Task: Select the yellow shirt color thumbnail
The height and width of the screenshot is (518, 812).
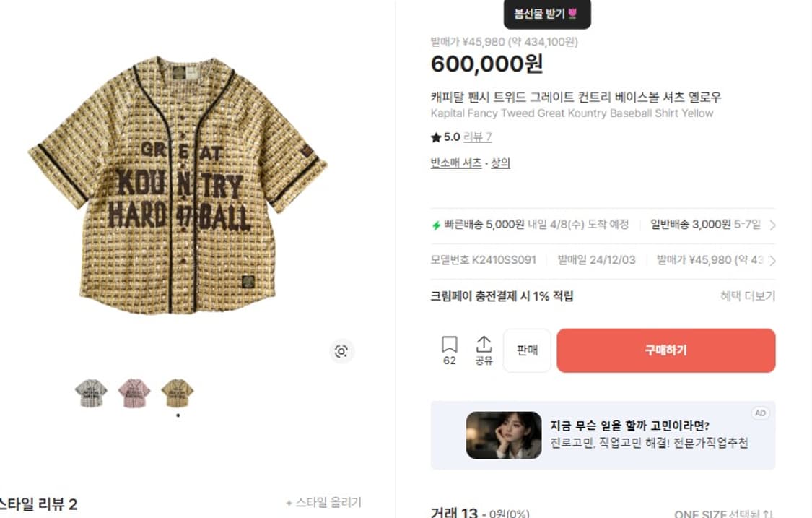Action: (x=177, y=393)
